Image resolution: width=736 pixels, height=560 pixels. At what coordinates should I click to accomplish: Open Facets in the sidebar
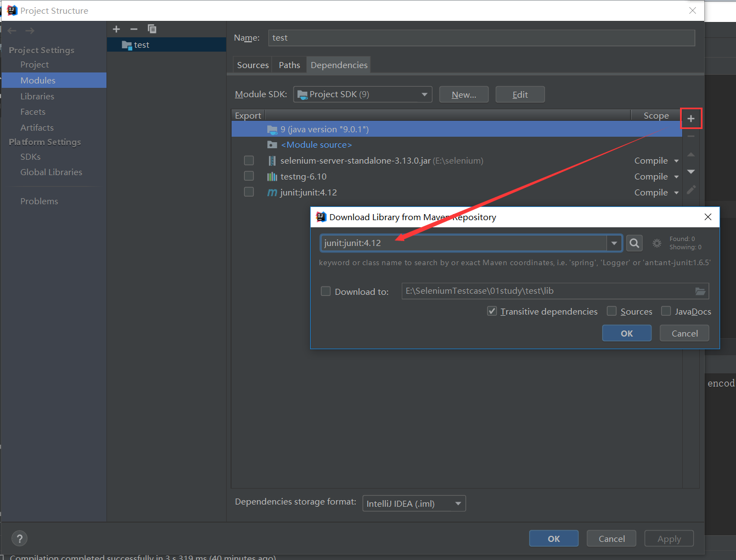tap(33, 112)
